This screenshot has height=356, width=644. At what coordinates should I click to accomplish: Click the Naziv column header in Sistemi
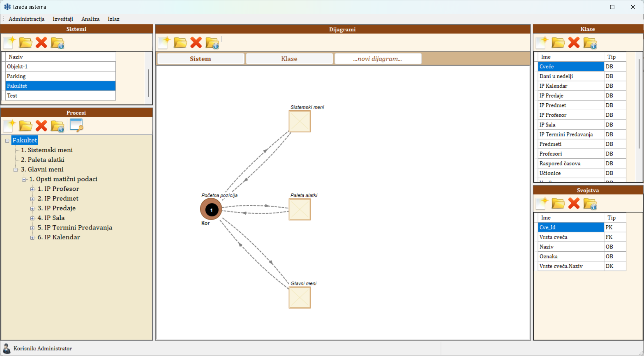click(x=61, y=57)
